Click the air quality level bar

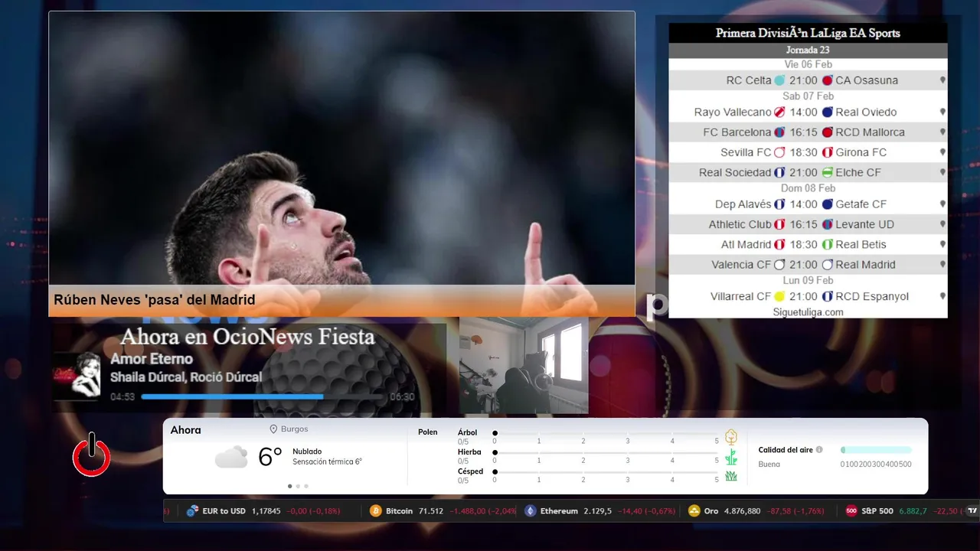click(876, 450)
